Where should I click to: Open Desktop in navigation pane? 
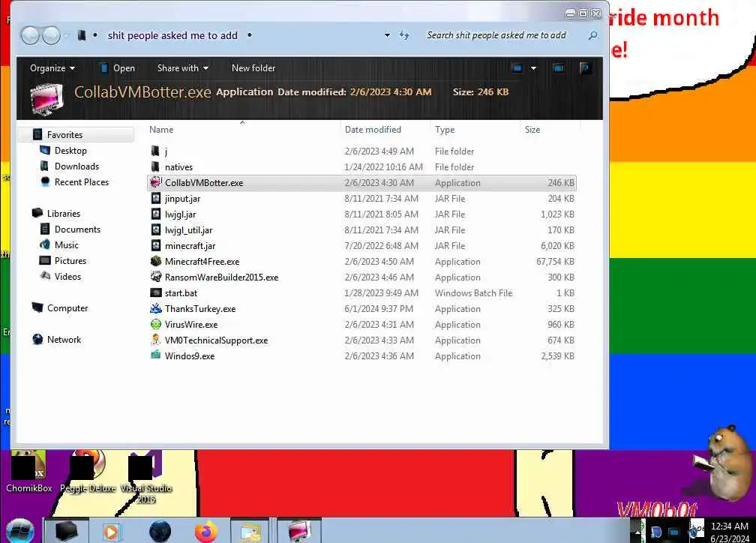[70, 151]
